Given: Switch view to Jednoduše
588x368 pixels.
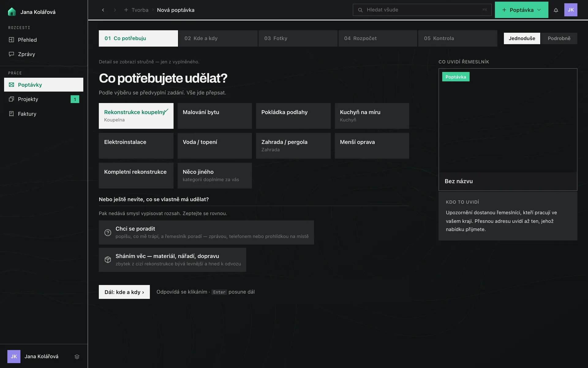Looking at the screenshot, I should point(522,38).
